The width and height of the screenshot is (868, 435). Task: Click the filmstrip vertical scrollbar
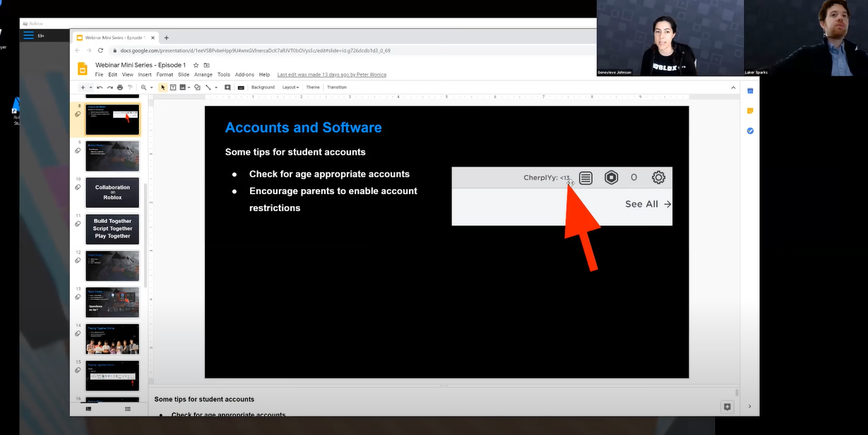(x=145, y=235)
